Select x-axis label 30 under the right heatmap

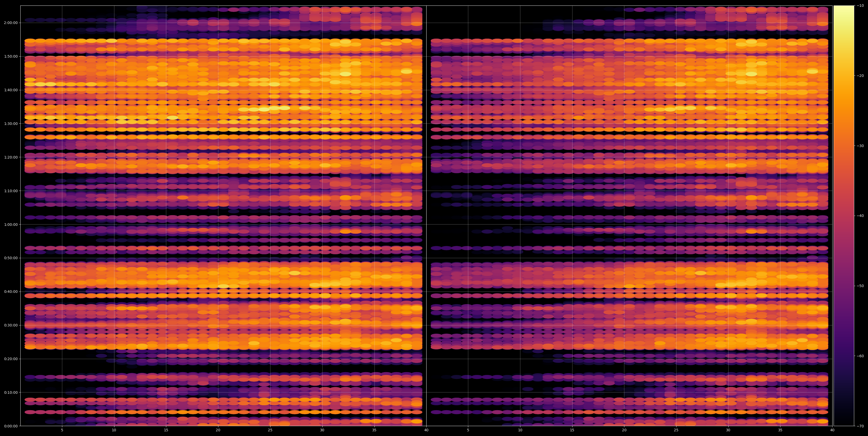tap(728, 430)
